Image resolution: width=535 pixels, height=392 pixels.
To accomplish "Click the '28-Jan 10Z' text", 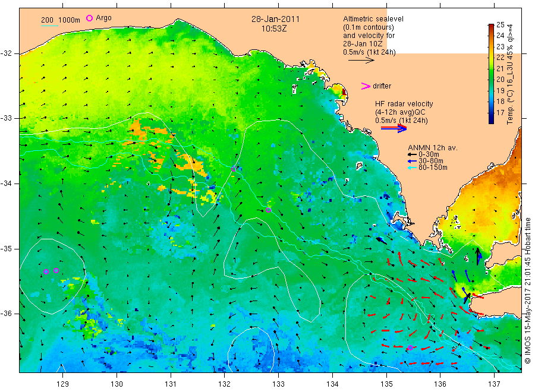I will (363, 44).
